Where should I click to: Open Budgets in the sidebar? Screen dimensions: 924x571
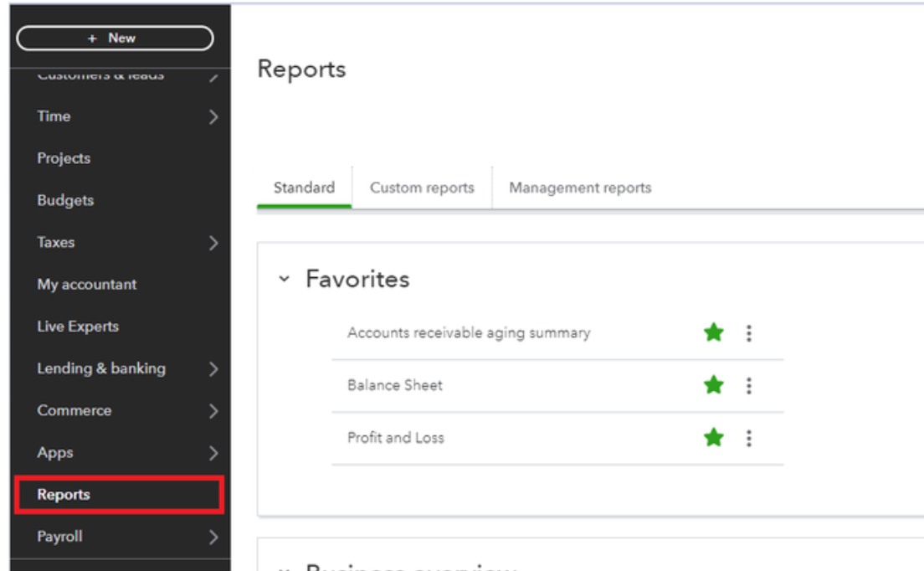[65, 200]
